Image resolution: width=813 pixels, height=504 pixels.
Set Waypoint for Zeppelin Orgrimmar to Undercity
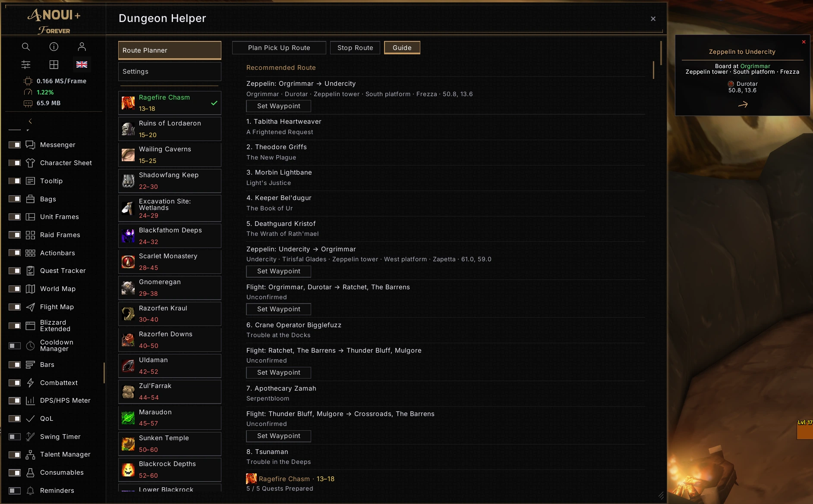click(278, 106)
